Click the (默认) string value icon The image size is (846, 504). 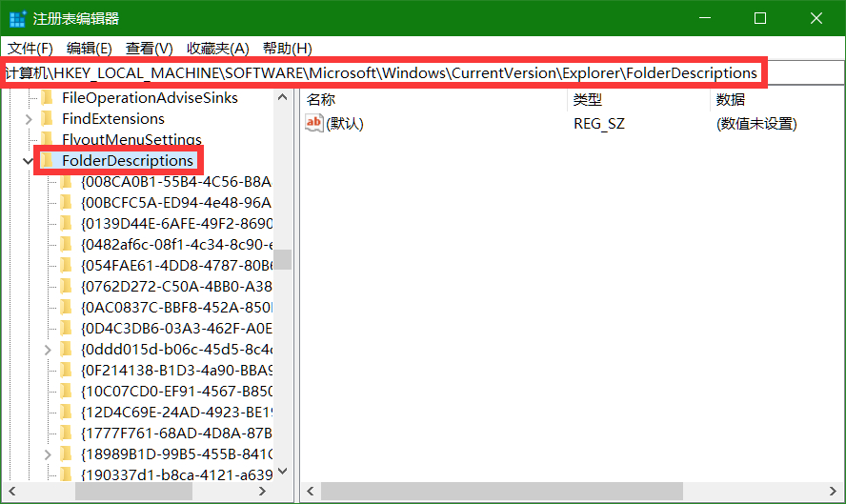coord(313,123)
